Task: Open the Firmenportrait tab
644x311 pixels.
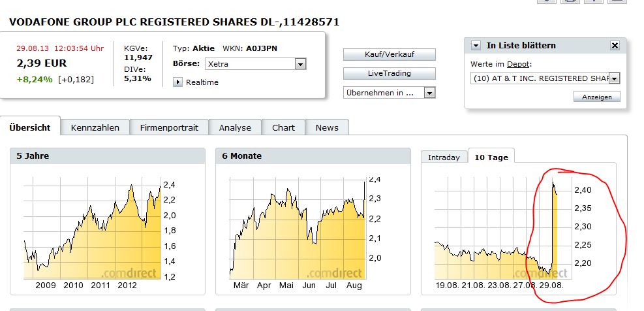Action: pos(169,127)
